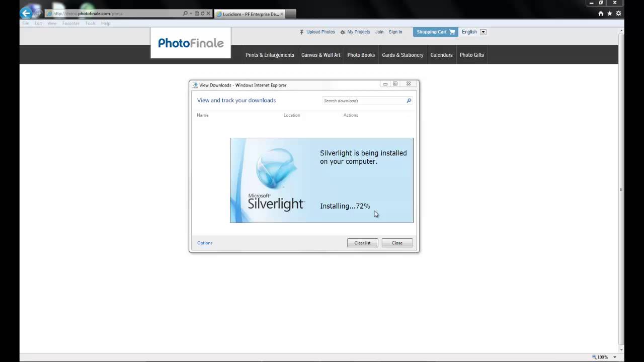Click the Sign In link
This screenshot has height=362, width=644.
tap(395, 32)
